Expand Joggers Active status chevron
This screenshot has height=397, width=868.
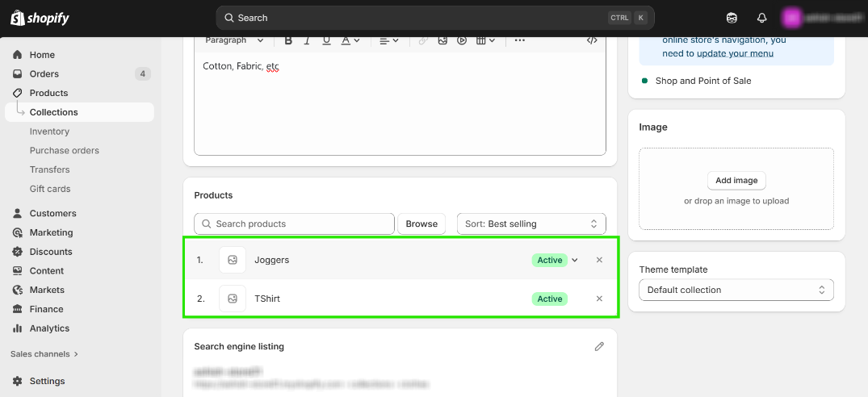point(575,260)
